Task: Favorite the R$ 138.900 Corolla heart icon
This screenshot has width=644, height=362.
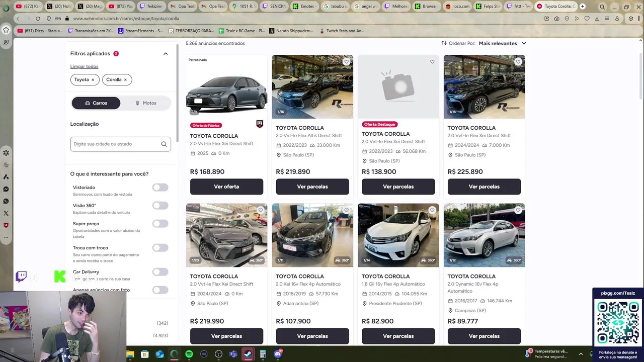Action: point(432,62)
